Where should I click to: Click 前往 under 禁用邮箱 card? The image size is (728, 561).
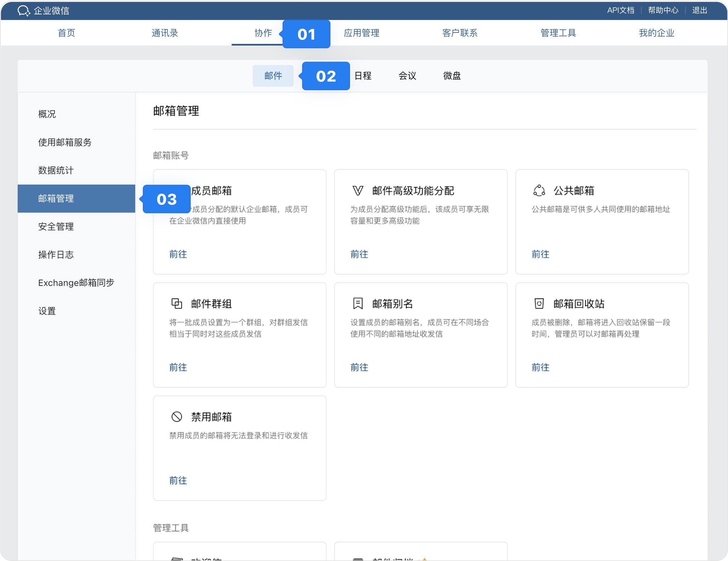coord(178,481)
